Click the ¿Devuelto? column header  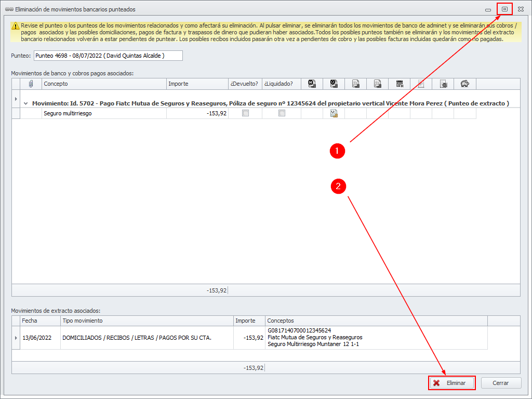click(245, 84)
